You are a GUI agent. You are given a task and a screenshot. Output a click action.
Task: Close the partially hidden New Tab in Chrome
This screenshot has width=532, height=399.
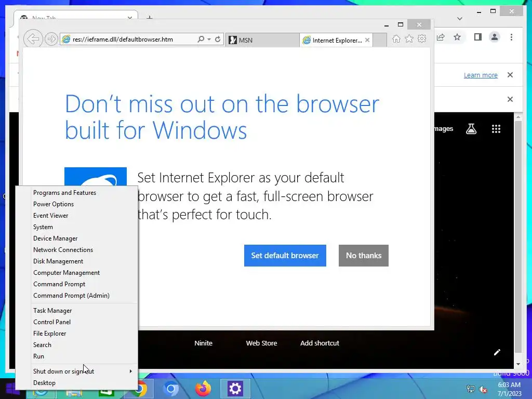coord(129,17)
